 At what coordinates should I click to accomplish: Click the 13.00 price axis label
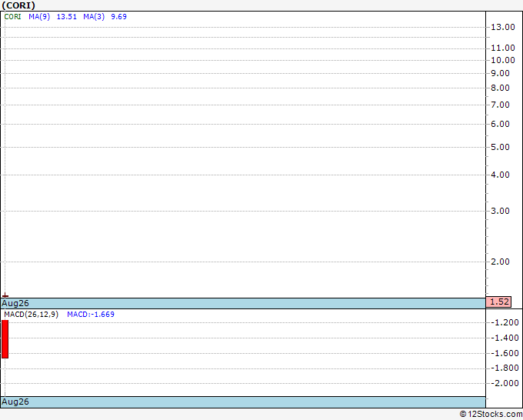[503, 28]
